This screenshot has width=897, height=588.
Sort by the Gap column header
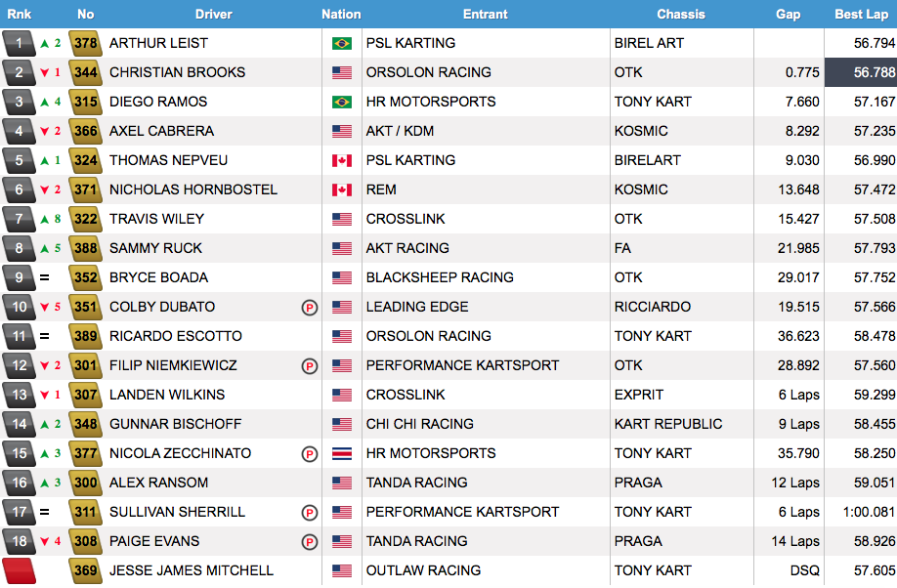coord(788,15)
